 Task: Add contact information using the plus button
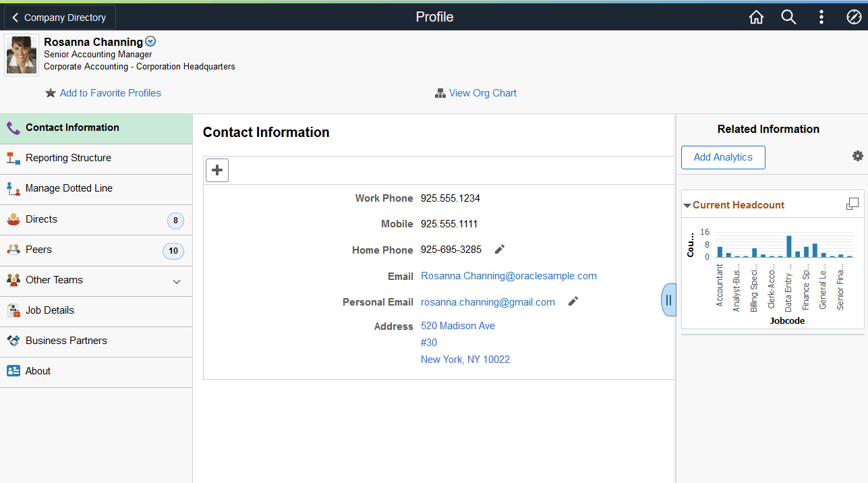pos(216,170)
